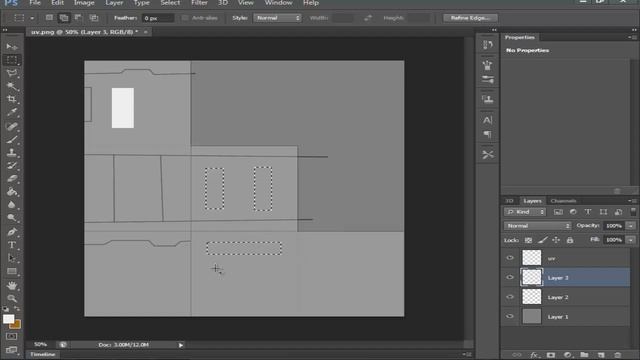Screen dimensions: 640x360
Task: Select the Crop tool
Action: (x=11, y=99)
